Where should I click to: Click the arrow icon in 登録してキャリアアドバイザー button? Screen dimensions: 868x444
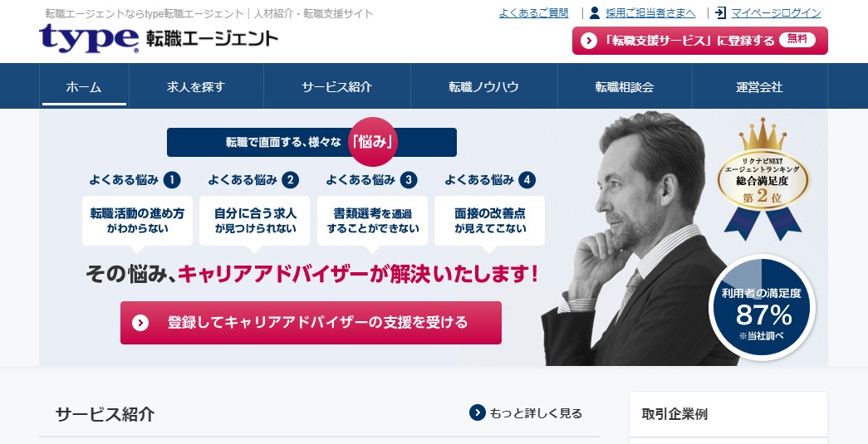(140, 322)
